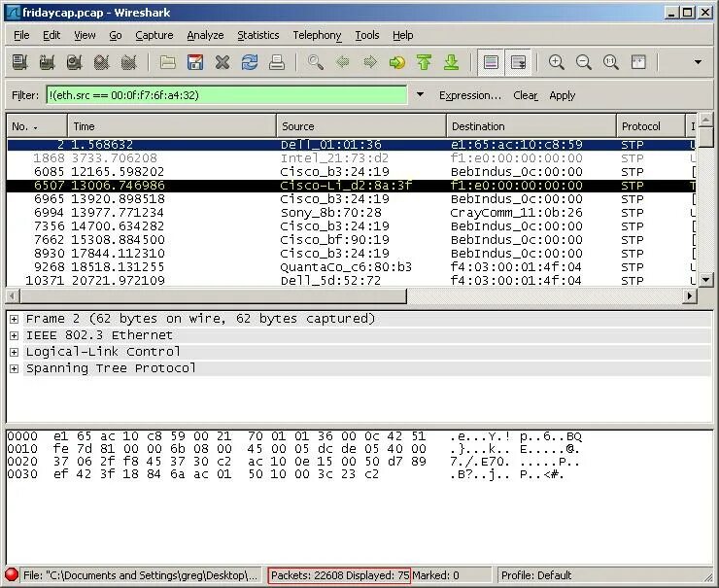Clear the display filter
This screenshot has width=719, height=588.
point(525,95)
